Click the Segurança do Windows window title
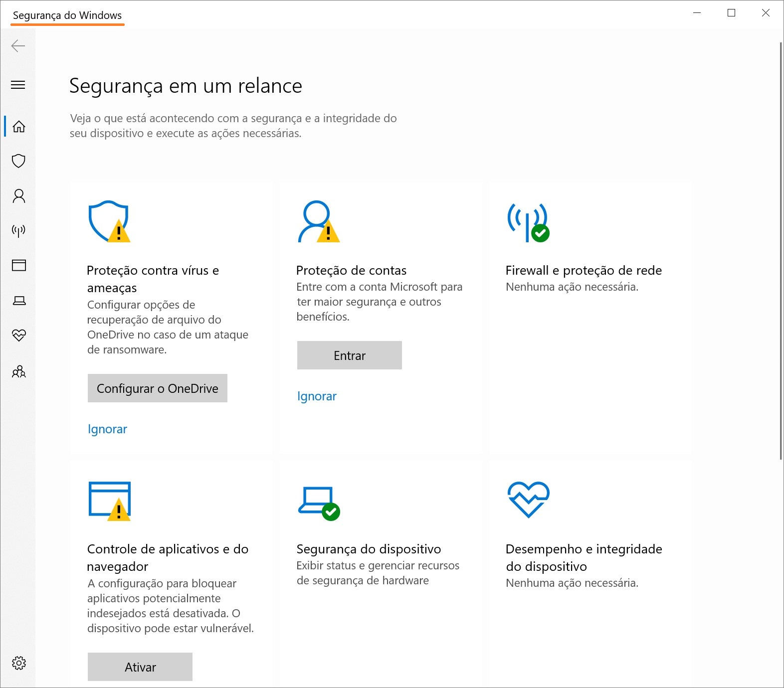 click(67, 15)
